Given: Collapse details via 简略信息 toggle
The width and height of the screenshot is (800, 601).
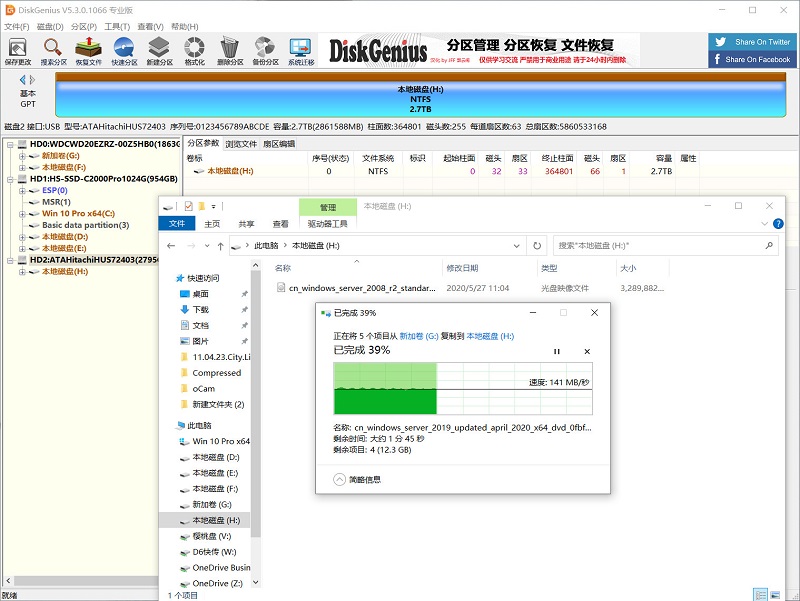Looking at the screenshot, I should 357,480.
